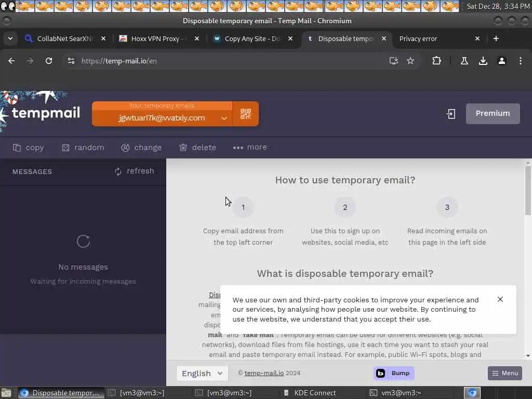
Task: Click the address bar URL field
Action: coord(231,61)
